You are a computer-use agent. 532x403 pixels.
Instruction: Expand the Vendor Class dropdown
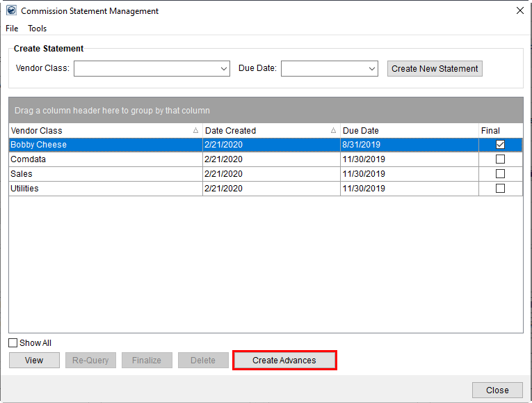pos(224,69)
